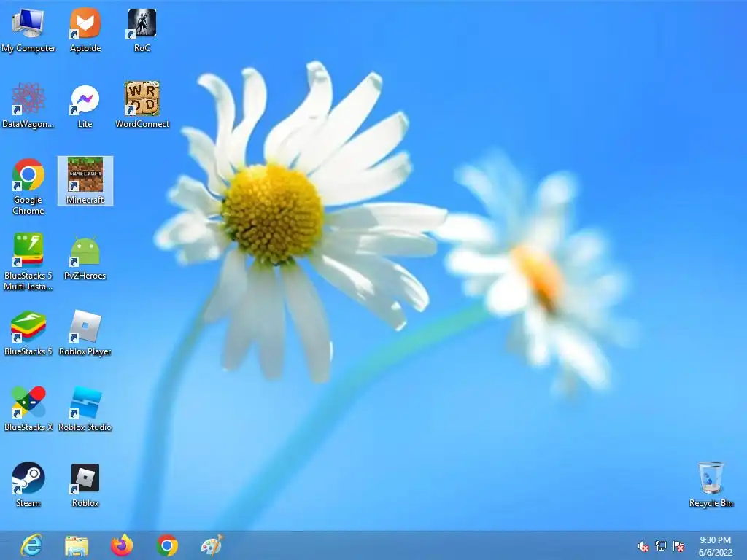Open Action Center flag tray icon
This screenshot has width=747, height=560.
[678, 546]
